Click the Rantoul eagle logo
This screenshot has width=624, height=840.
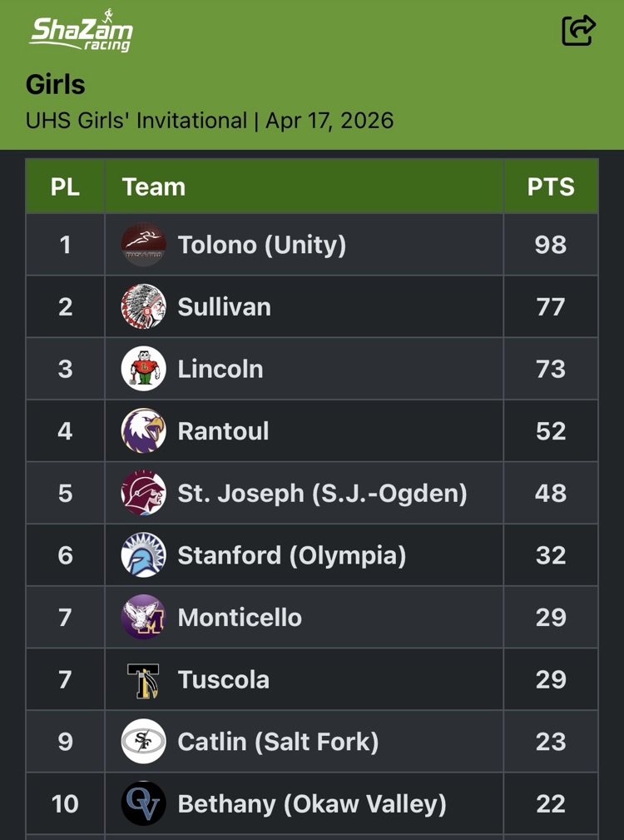tap(143, 430)
